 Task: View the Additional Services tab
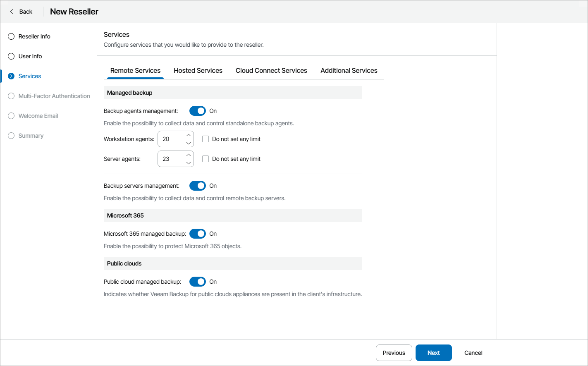pos(349,70)
